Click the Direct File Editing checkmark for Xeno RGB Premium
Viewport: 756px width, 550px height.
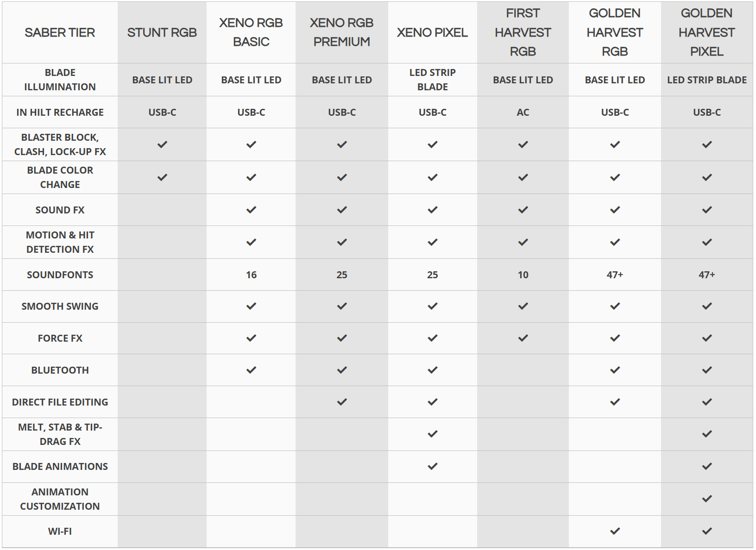pyautogui.click(x=342, y=402)
